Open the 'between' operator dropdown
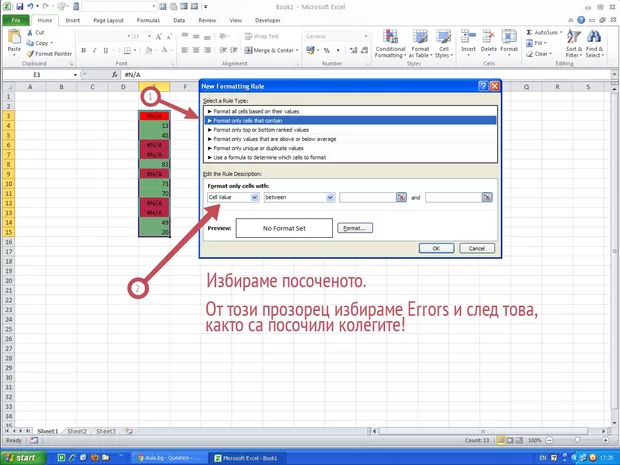The height and width of the screenshot is (465, 620). click(x=330, y=198)
